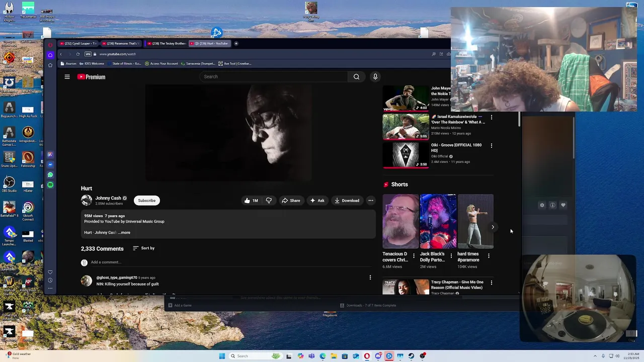Open Johnny Cash channel avatar

[87, 200]
